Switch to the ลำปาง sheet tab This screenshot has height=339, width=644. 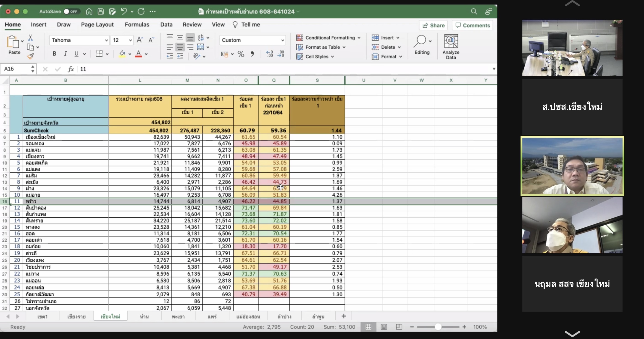pyautogui.click(x=284, y=316)
